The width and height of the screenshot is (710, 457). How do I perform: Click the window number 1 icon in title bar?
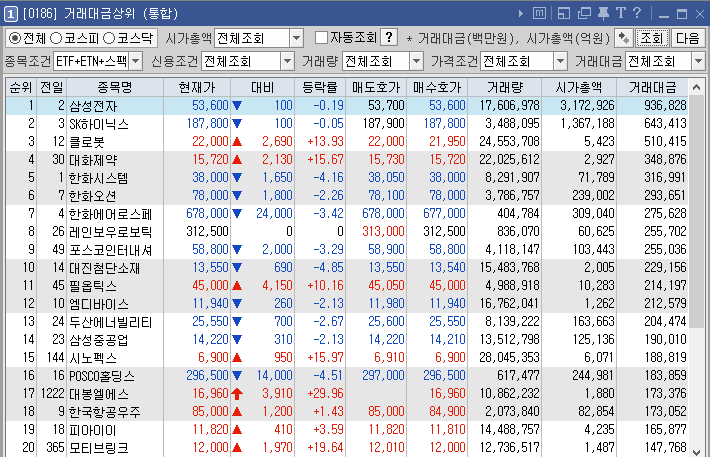(x=10, y=14)
